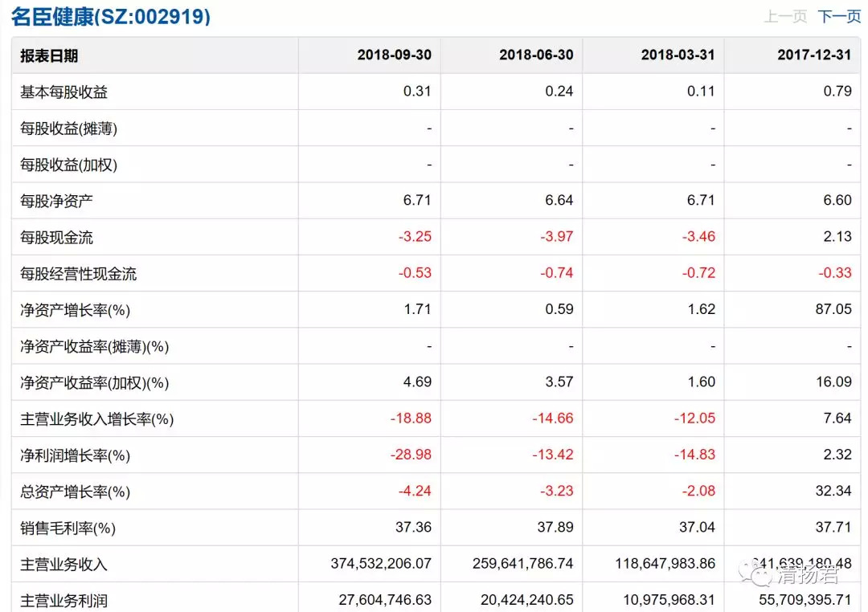Click the 每股现金流 row label
This screenshot has width=868, height=612.
(x=56, y=237)
